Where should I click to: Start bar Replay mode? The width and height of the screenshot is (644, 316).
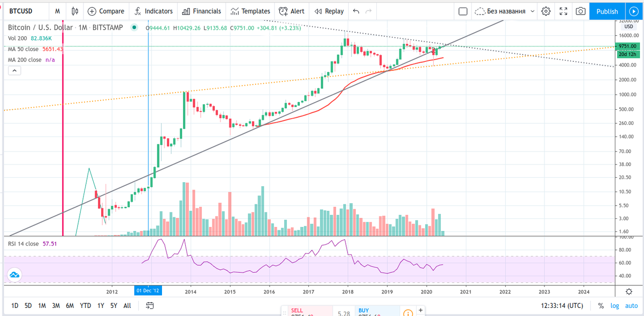click(329, 11)
